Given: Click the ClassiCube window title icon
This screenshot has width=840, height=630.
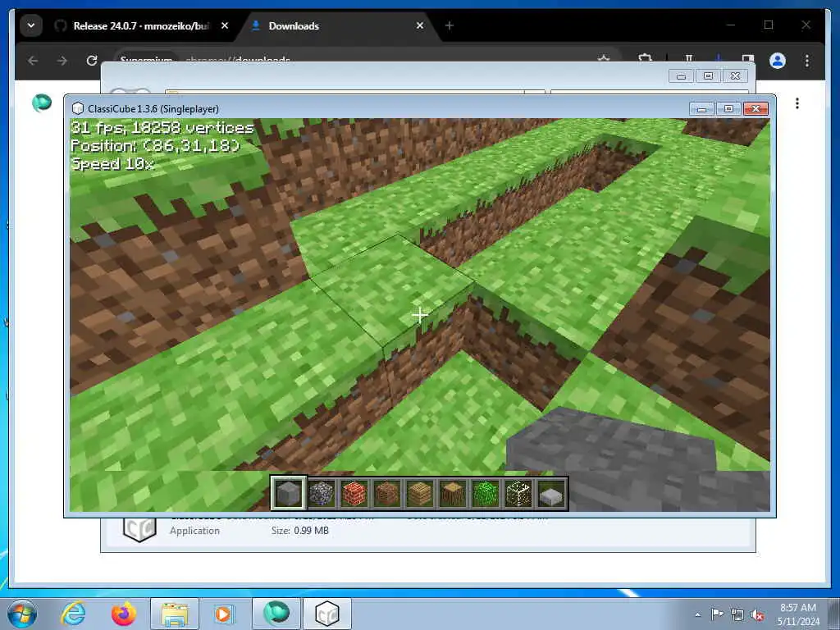Looking at the screenshot, I should [x=78, y=109].
